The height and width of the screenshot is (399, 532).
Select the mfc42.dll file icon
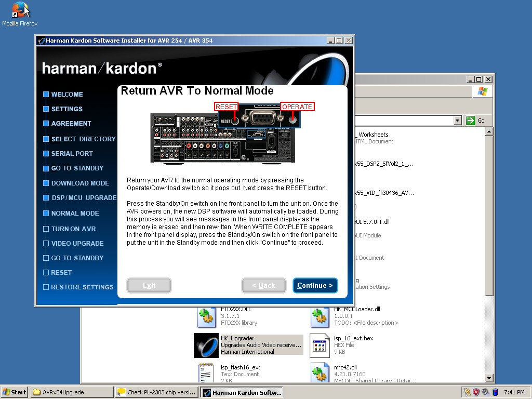[x=320, y=373]
